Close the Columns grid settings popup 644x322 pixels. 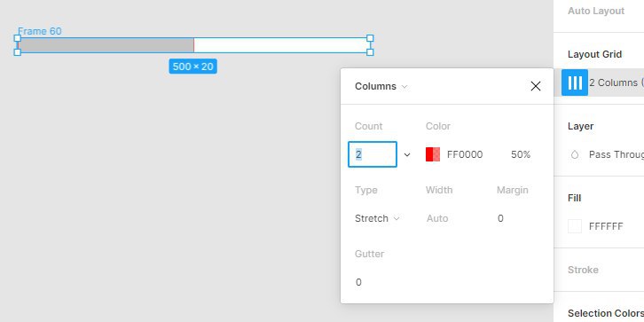point(536,86)
